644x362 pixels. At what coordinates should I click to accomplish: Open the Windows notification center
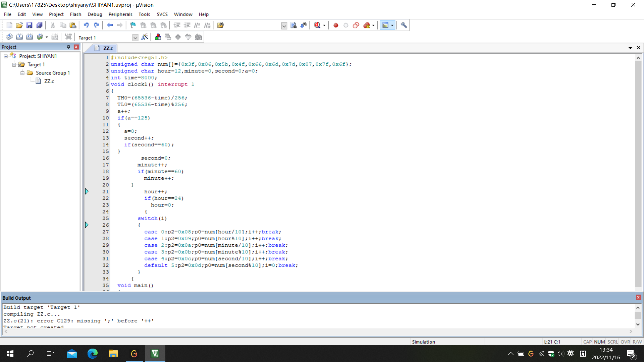(631, 354)
